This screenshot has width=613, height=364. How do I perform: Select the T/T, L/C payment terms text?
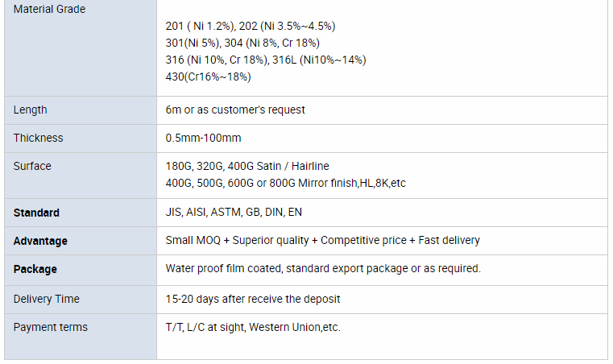click(253, 327)
